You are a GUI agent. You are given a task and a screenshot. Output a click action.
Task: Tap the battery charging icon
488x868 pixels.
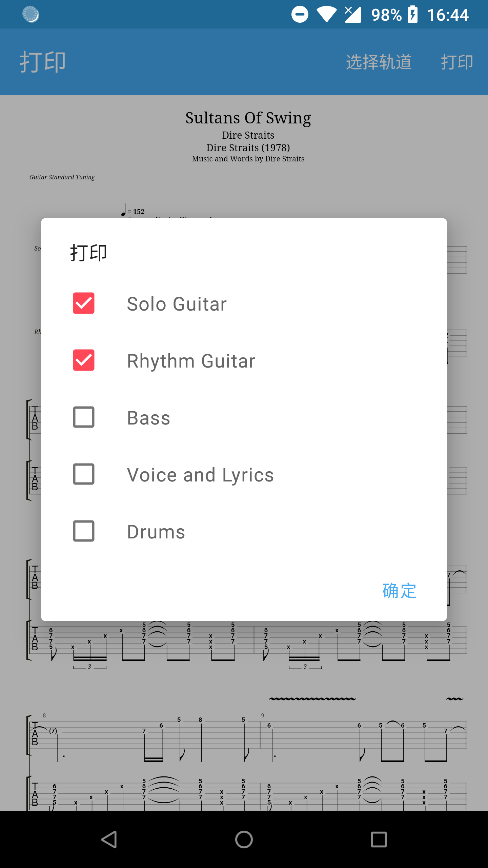point(412,15)
